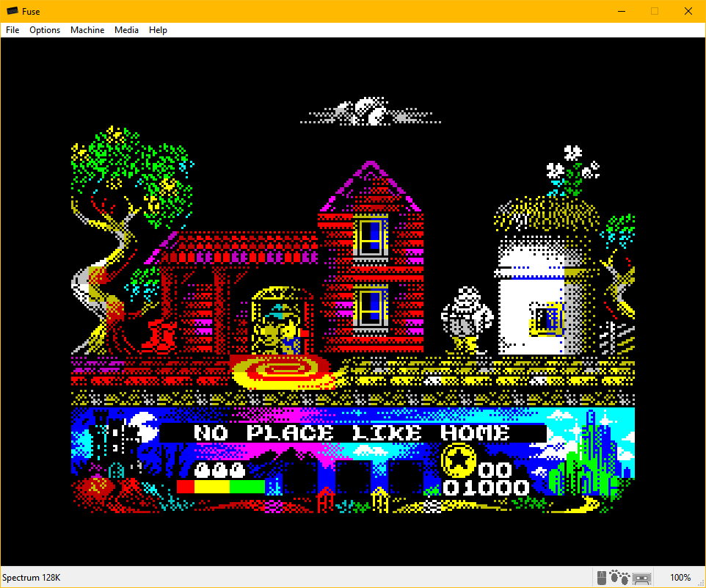This screenshot has width=706, height=588.
Task: Click the mouse status icon in status bar
Action: pos(602,578)
